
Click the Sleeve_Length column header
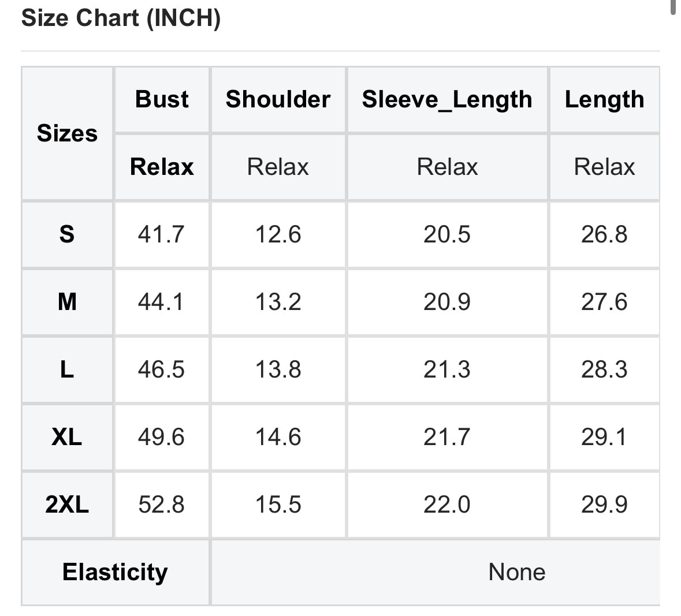447,99
